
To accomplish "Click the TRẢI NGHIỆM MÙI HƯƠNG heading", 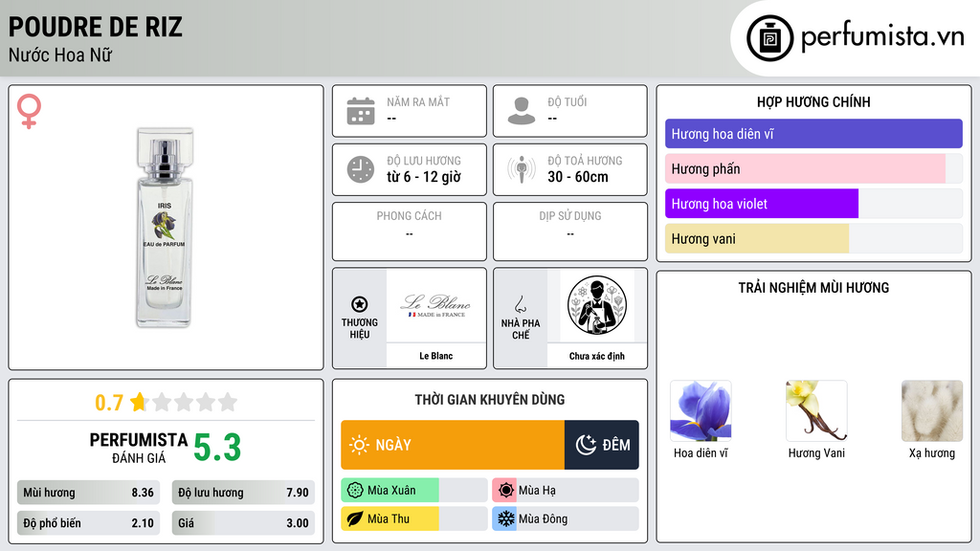I will [813, 288].
